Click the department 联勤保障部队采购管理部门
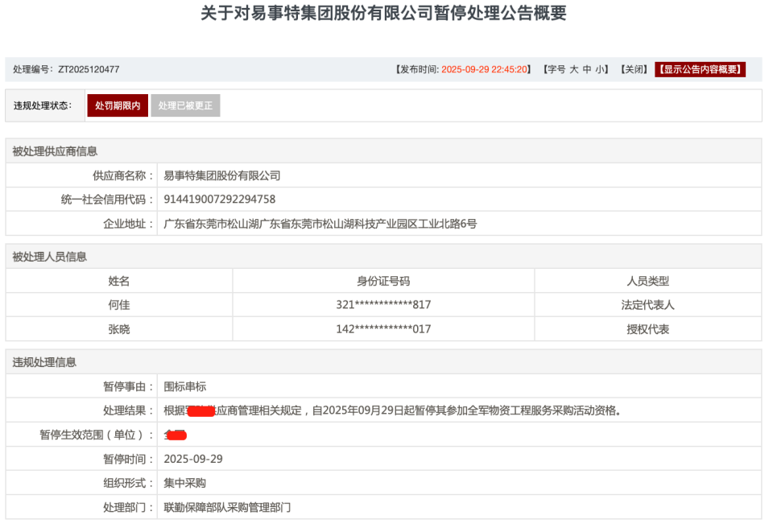This screenshot has width=773, height=532. 227,507
